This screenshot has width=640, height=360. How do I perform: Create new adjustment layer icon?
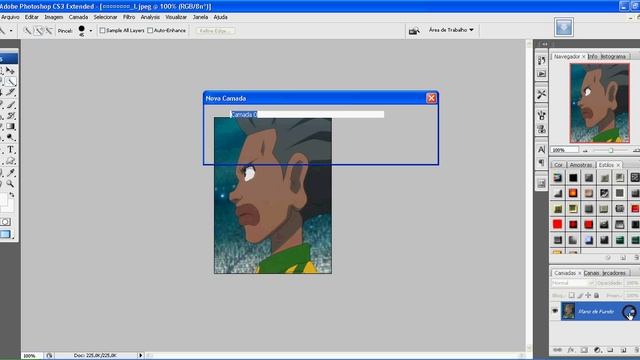point(597,350)
